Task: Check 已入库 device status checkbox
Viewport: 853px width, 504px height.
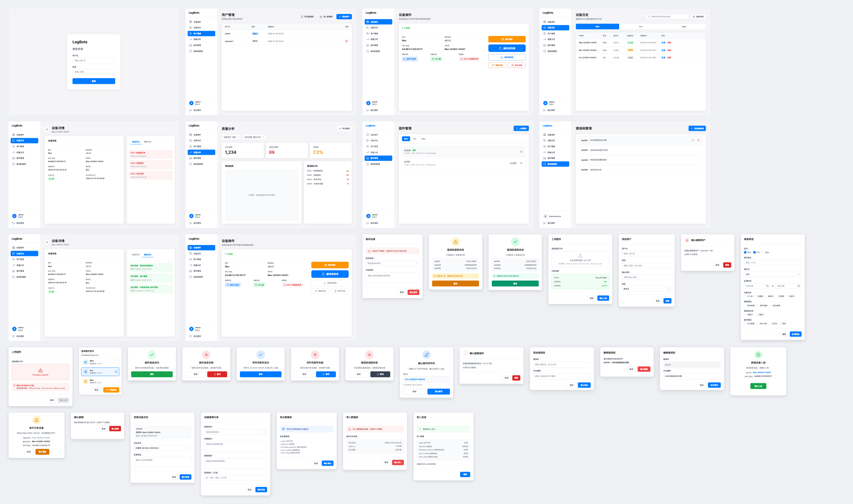Action: tap(745, 296)
